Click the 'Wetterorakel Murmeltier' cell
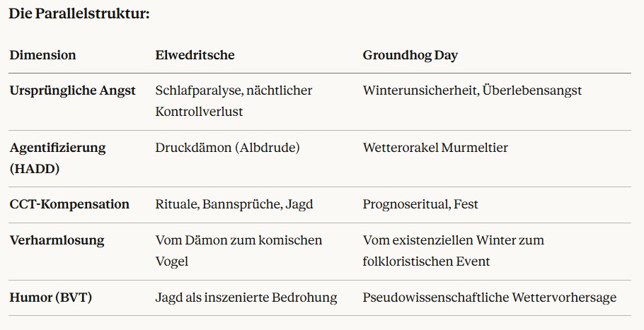The image size is (644, 330). pos(435,148)
